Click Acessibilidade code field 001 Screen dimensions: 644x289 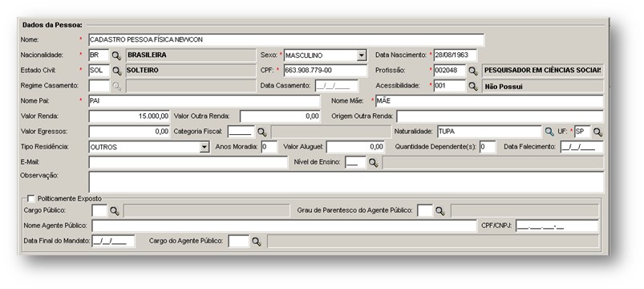(x=450, y=86)
